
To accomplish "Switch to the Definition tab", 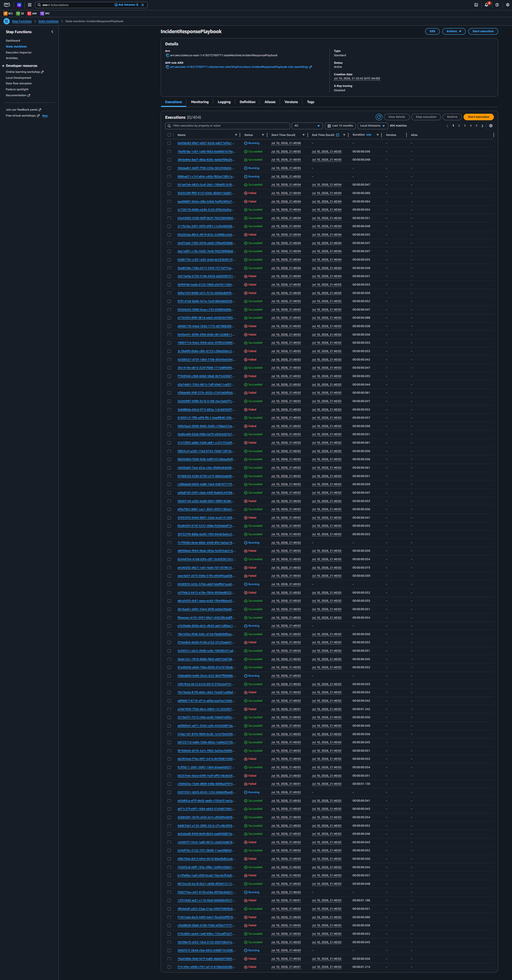I will pyautogui.click(x=248, y=102).
